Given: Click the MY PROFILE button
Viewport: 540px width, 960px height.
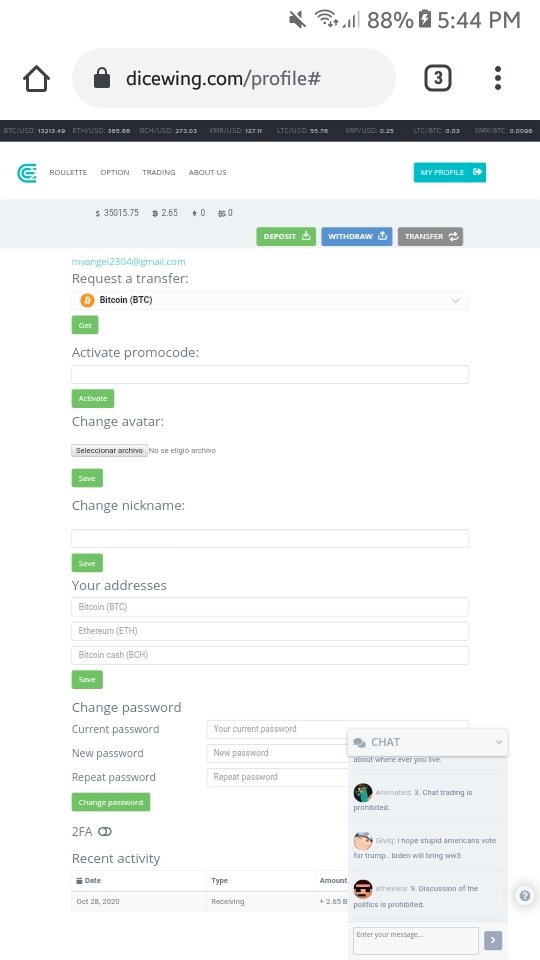Looking at the screenshot, I should (449, 172).
